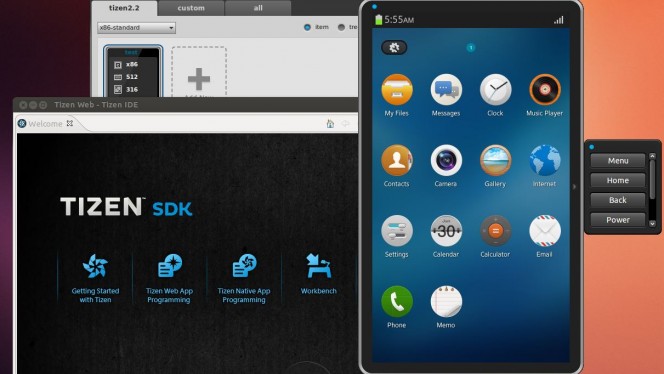The image size is (664, 374).
Task: Click the 316 value in emulator card
Action: click(132, 89)
